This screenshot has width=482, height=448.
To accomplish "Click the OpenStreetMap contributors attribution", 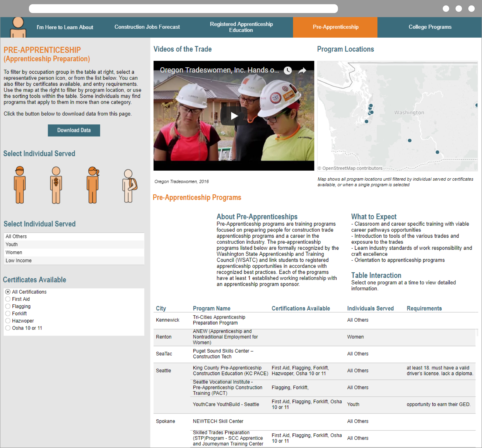I will pos(350,168).
